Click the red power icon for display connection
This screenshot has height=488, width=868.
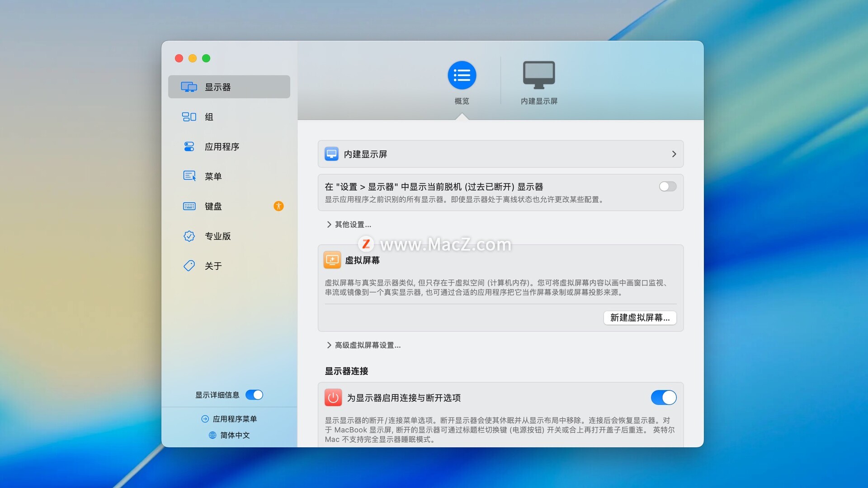(x=333, y=398)
